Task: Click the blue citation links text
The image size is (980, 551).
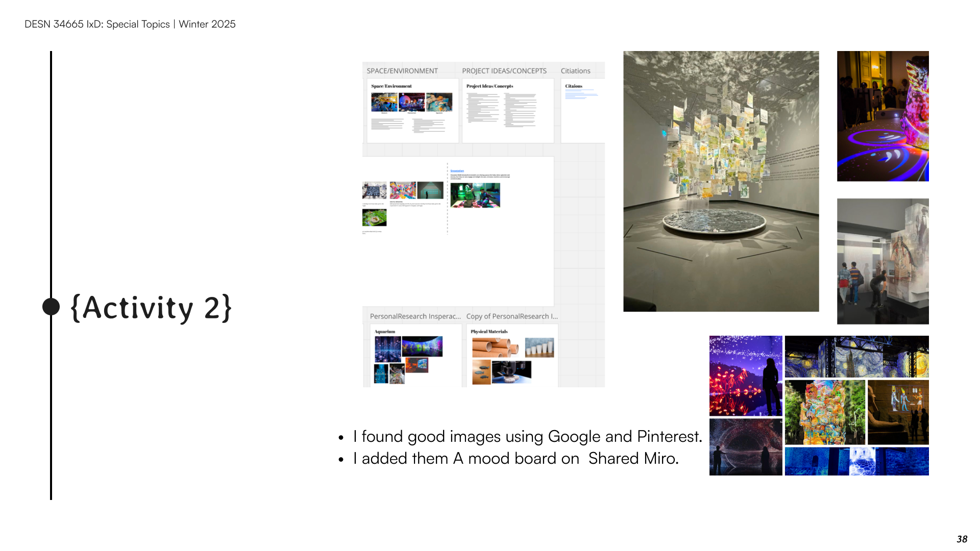Action: (580, 94)
